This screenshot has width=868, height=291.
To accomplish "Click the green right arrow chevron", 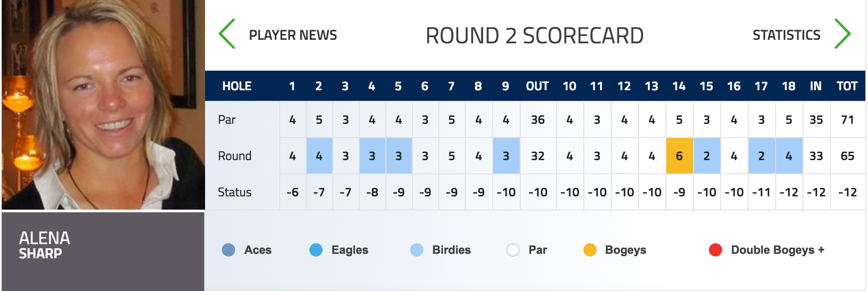I will pyautogui.click(x=842, y=34).
